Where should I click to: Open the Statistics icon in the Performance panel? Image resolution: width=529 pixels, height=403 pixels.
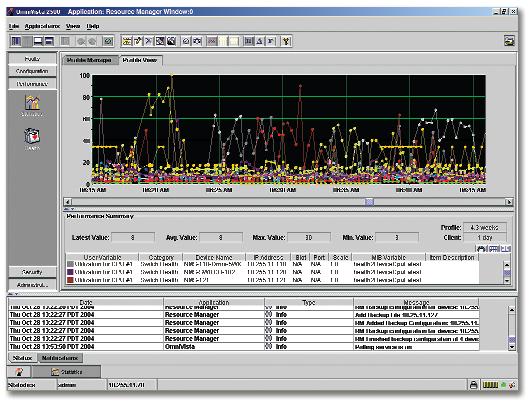[32, 106]
